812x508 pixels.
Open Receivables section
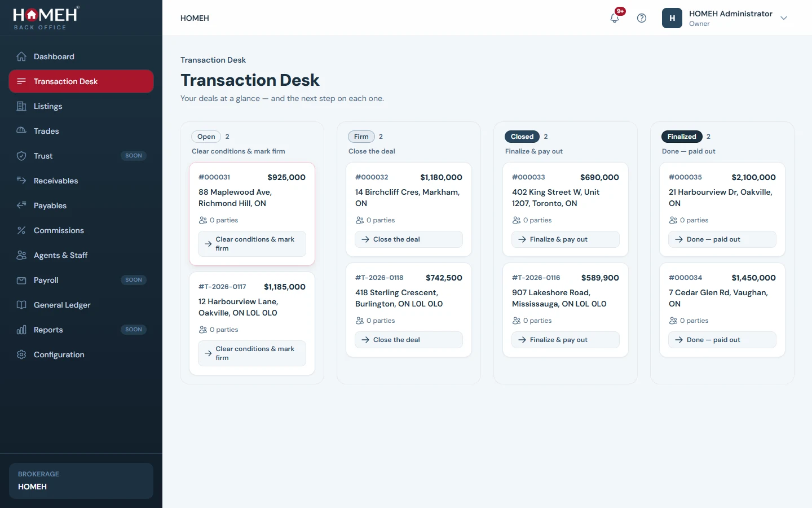pos(81,181)
